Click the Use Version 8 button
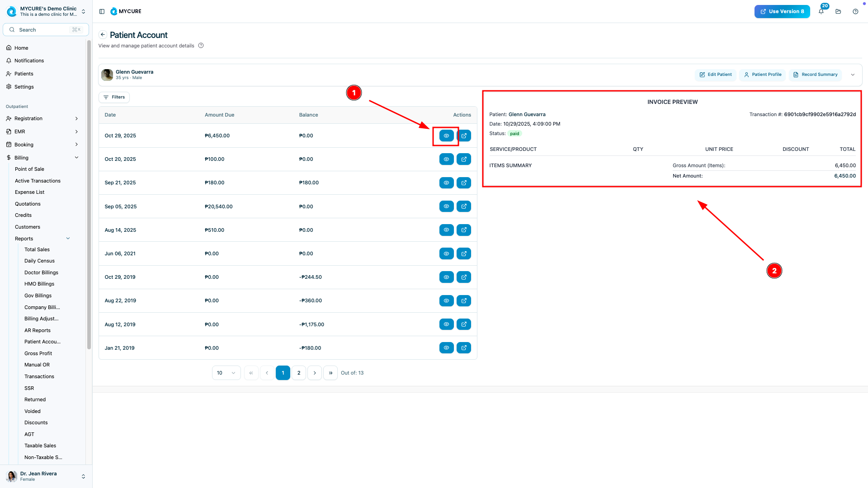This screenshot has height=488, width=868. click(x=782, y=12)
